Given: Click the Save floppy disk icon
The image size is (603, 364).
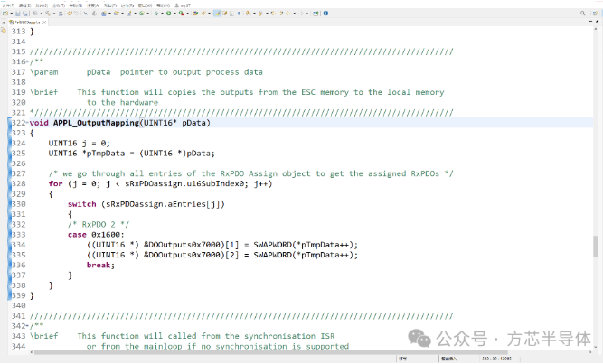Looking at the screenshot, I should click(18, 13).
